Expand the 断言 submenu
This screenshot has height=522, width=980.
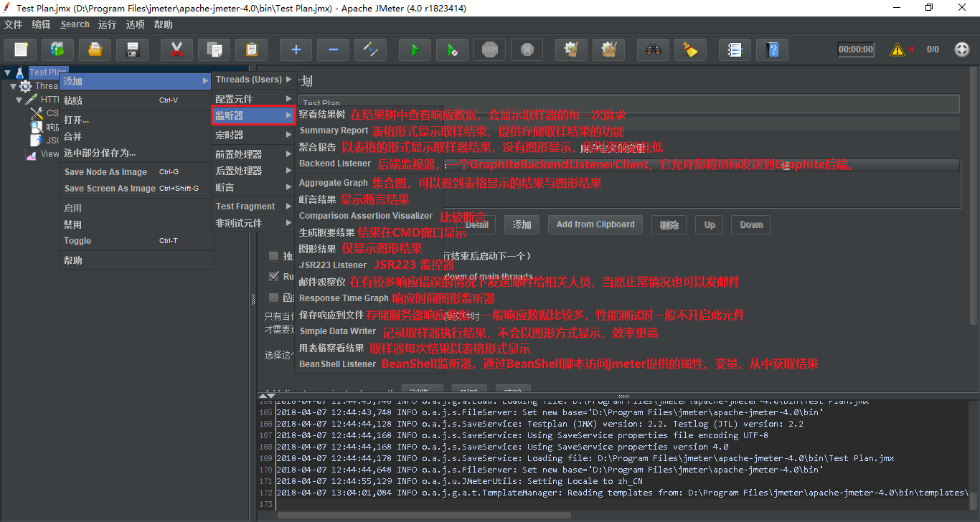click(254, 187)
